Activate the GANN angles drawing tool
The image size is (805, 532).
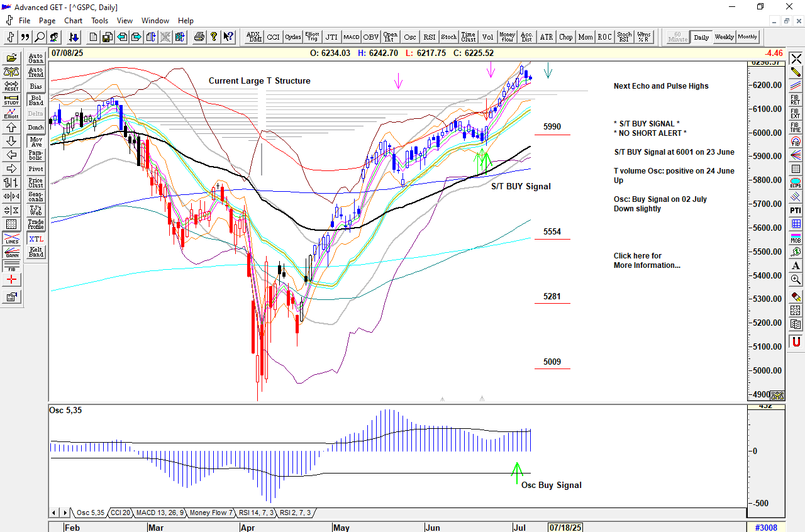click(11, 252)
